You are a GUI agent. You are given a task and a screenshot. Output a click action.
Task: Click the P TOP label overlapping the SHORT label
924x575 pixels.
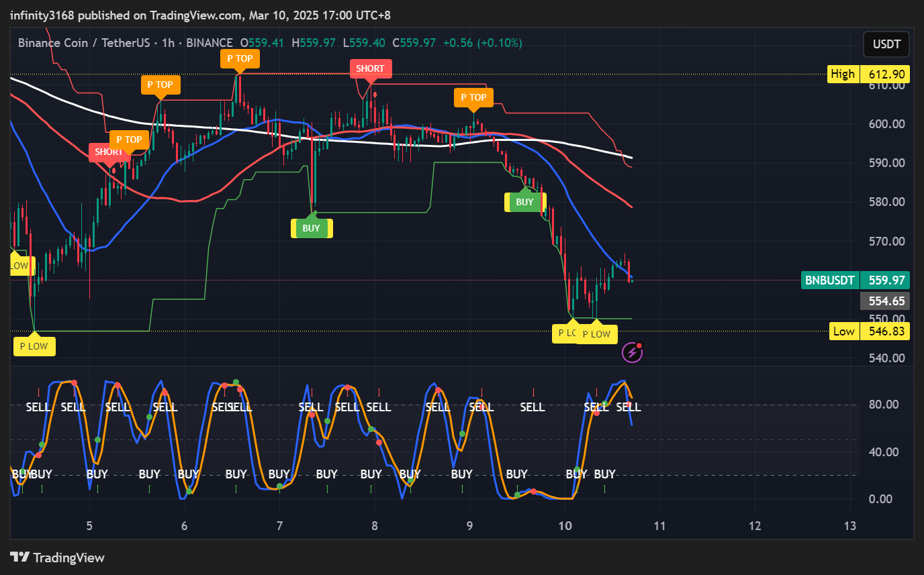129,140
